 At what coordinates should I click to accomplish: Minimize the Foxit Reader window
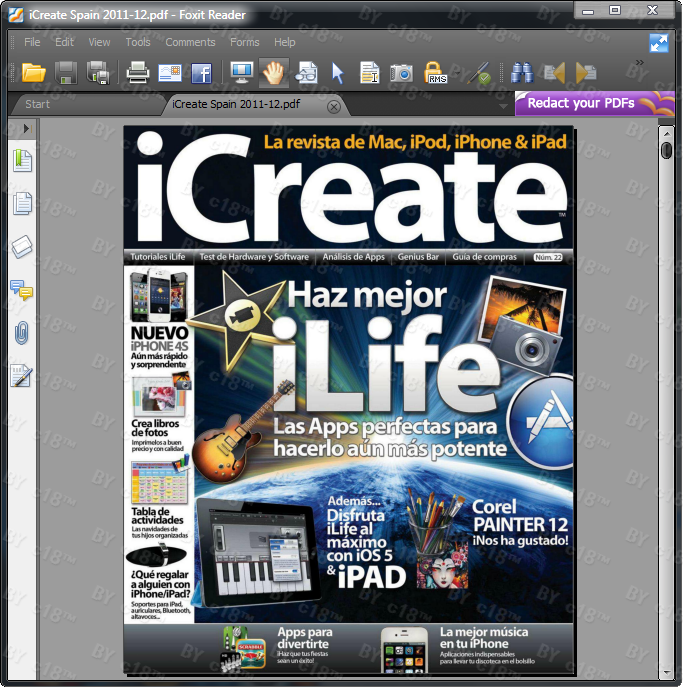tap(588, 10)
